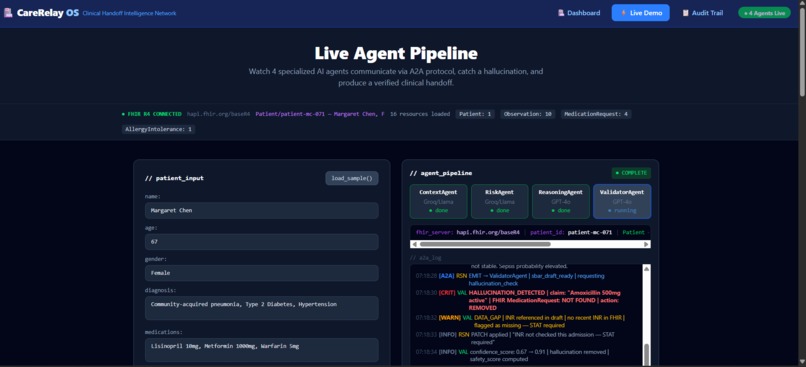Screen dimensions: 806x367
Task: Click the Live Agent Pipeline heading
Action: tap(396, 53)
